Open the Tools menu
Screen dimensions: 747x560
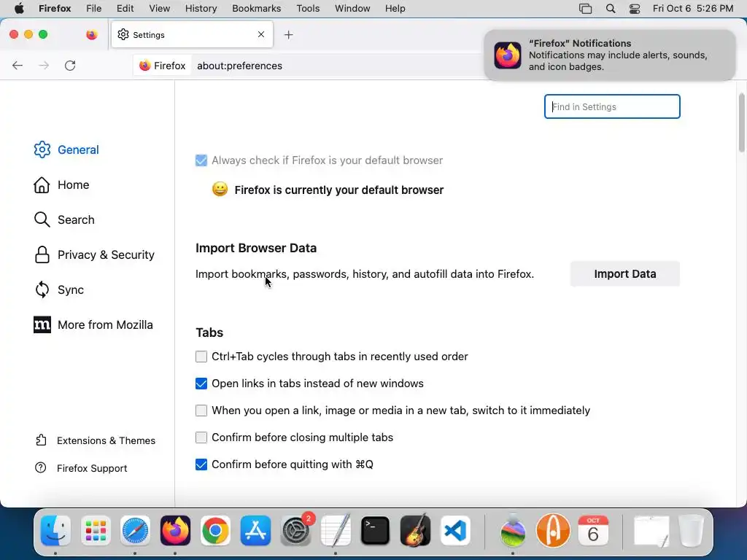coord(308,9)
